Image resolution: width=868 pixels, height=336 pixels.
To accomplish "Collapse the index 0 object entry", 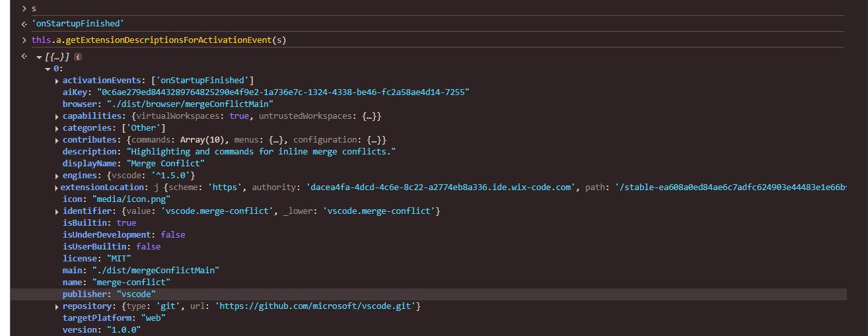I will [x=48, y=69].
